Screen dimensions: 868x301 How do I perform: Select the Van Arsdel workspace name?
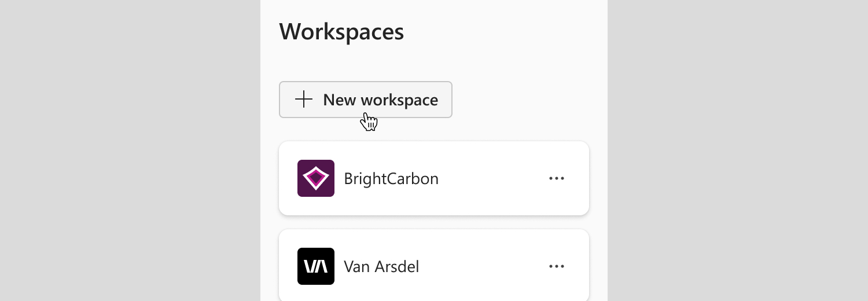click(x=381, y=266)
